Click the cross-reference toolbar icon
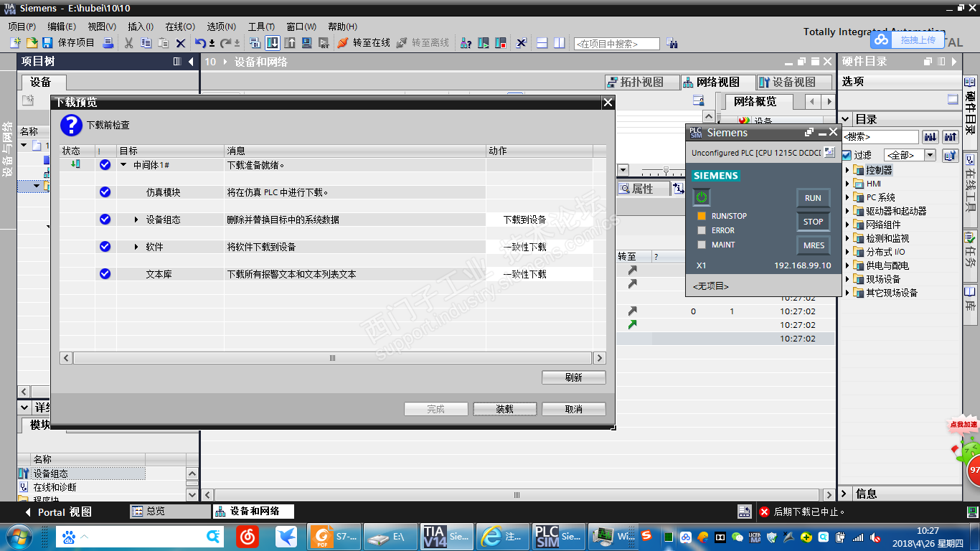Image resolution: width=980 pixels, height=551 pixels. [522, 43]
